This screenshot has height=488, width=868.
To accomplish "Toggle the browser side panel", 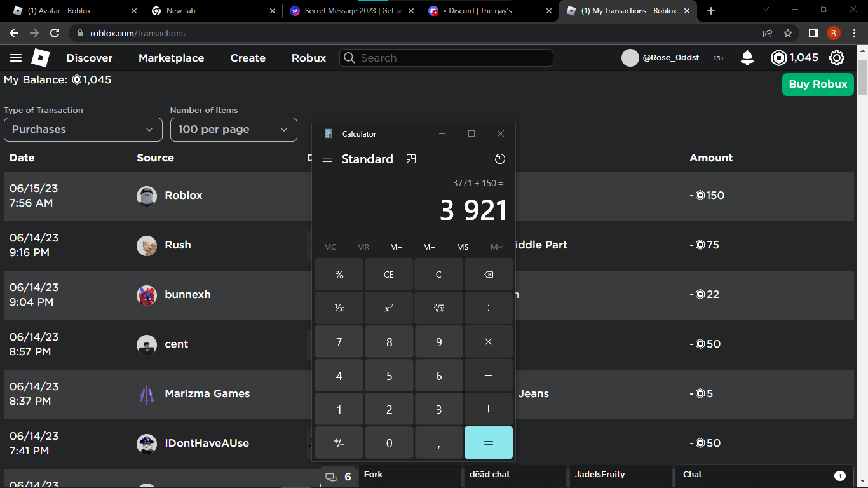I will click(x=813, y=33).
